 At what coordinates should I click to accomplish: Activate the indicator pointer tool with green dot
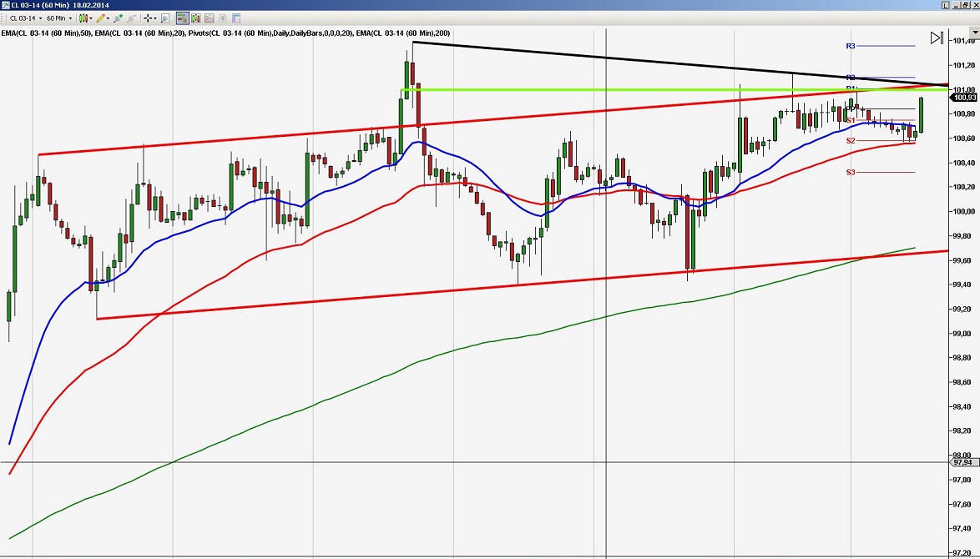pyautogui.click(x=118, y=18)
